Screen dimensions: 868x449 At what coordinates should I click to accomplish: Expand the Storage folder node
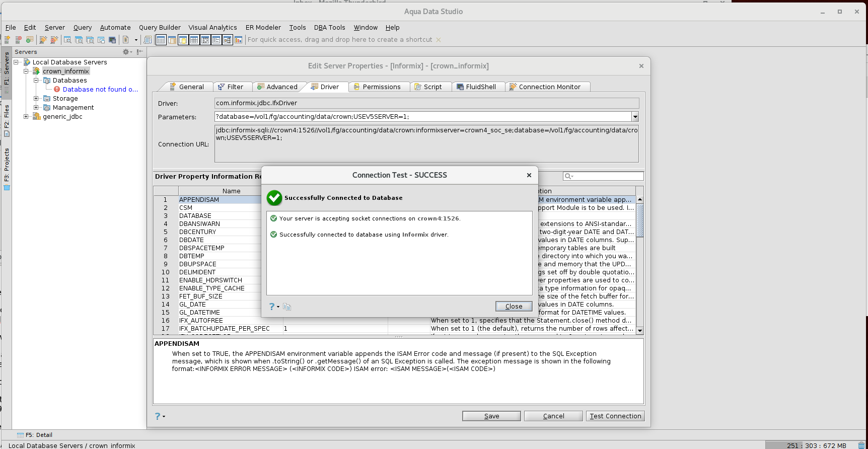(36, 98)
